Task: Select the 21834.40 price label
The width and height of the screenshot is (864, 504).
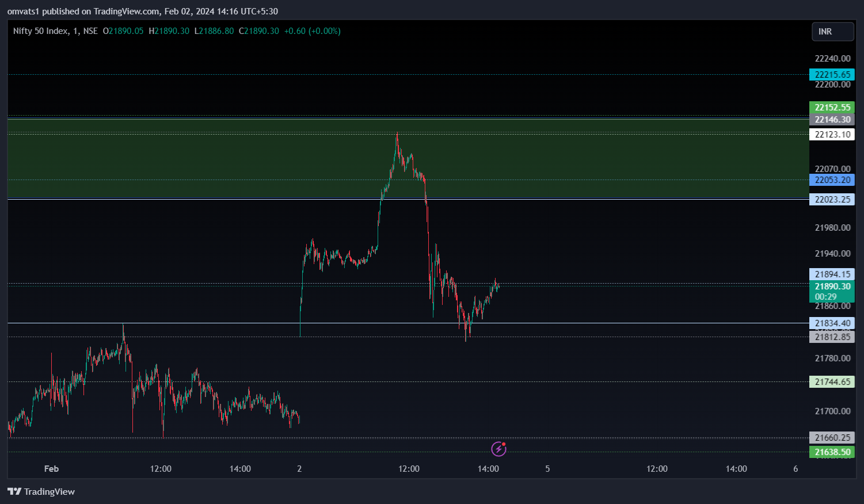Action: click(832, 323)
